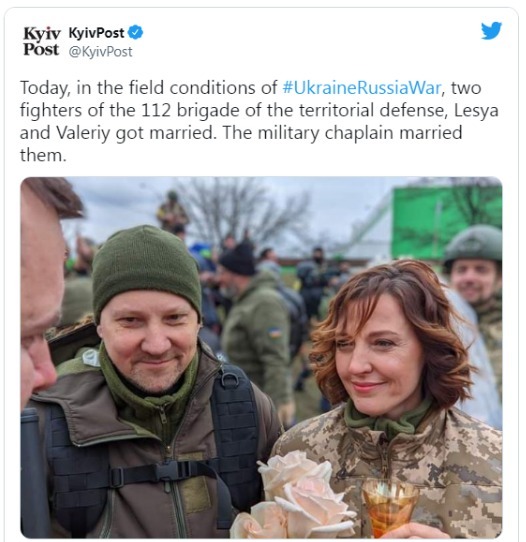Click the black backpack chest buckle

[x=169, y=471]
